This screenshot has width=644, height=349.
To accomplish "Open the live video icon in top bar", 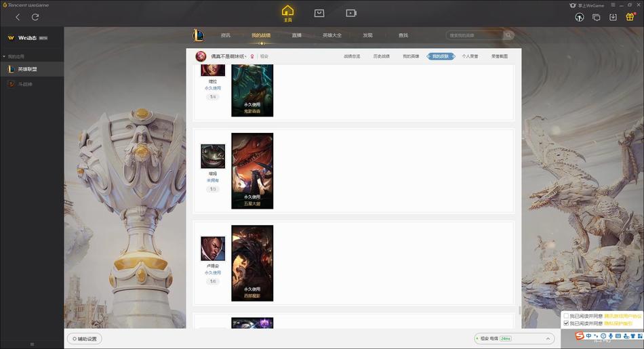I will coord(351,13).
